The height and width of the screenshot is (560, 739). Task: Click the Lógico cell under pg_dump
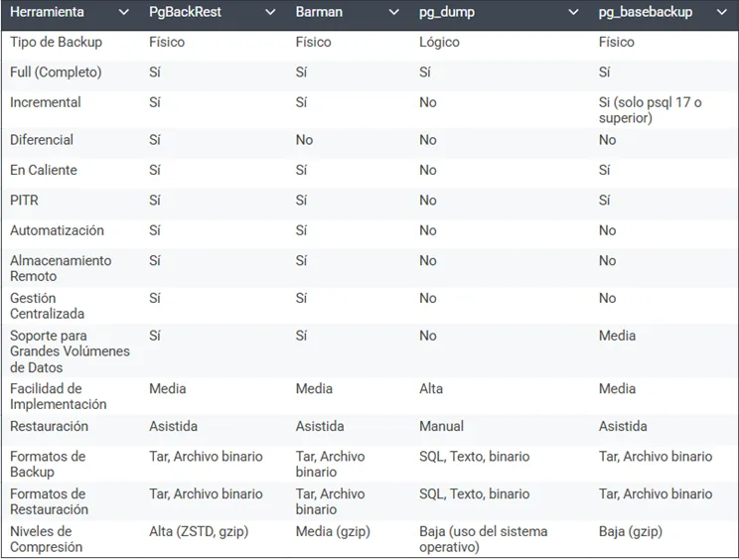pos(439,42)
